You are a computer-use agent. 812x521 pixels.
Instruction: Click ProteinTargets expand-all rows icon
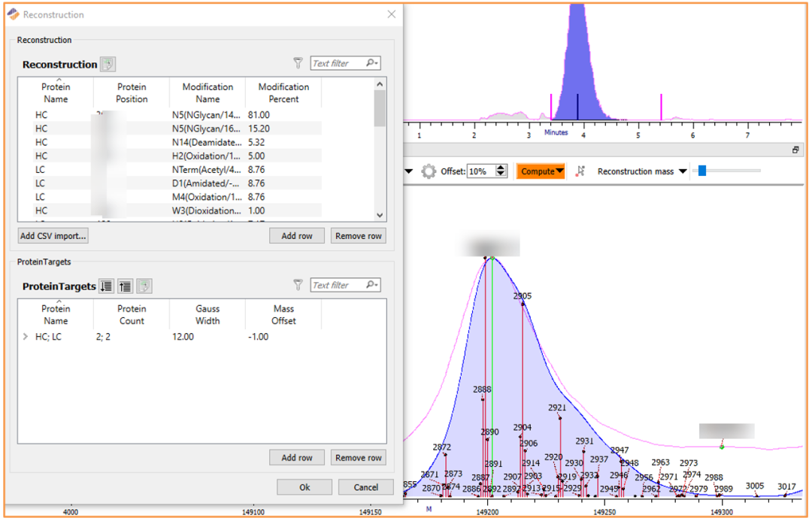pos(106,286)
